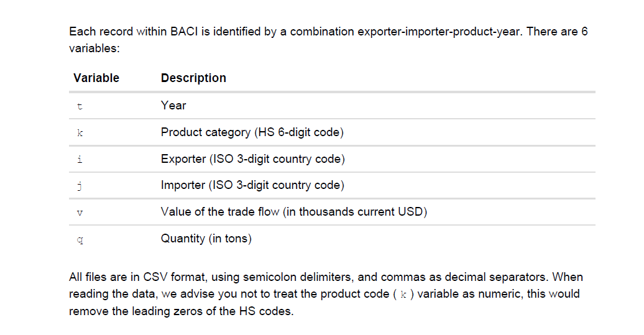Screen dimensions: 644x335
Task: Select variable code k in the table
Action: coord(79,132)
